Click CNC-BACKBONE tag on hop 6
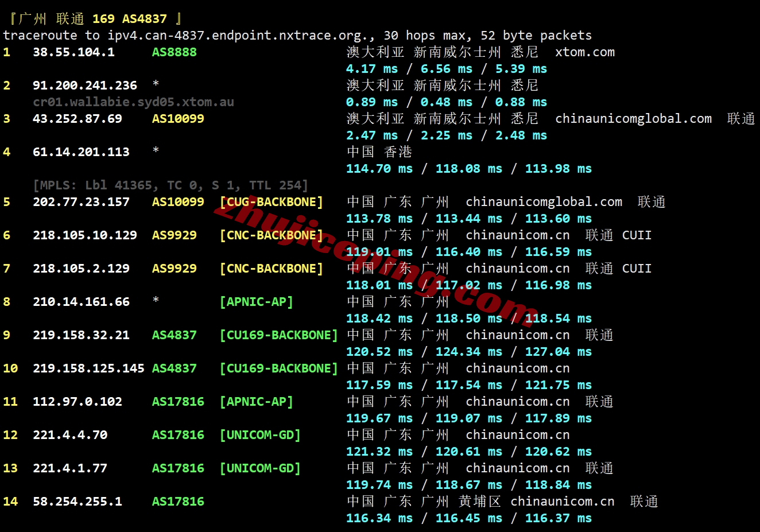 pos(272,235)
